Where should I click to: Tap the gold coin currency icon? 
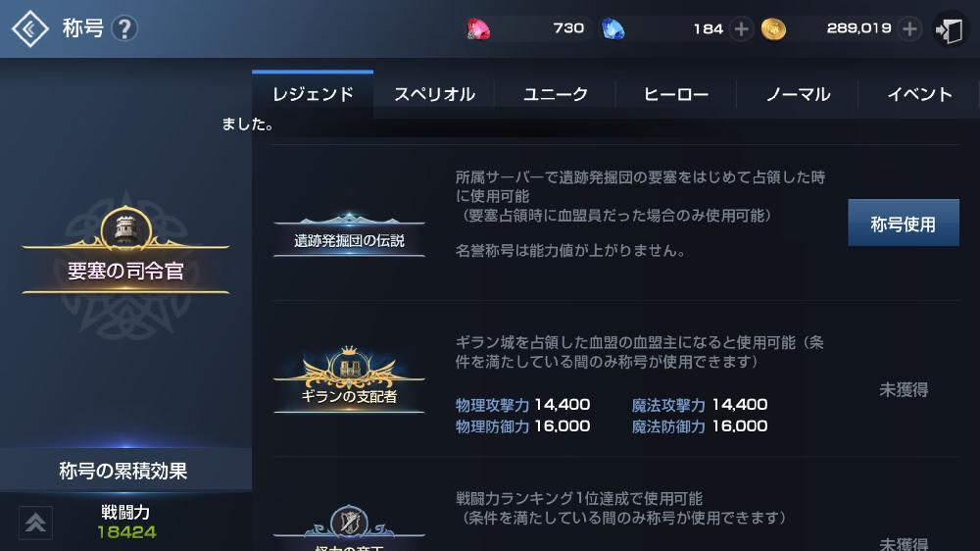click(x=773, y=29)
